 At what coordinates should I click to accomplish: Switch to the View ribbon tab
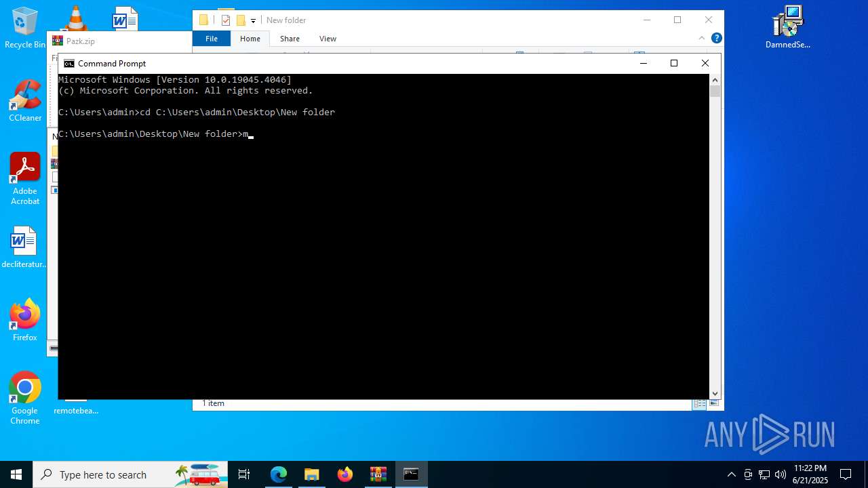(x=328, y=39)
